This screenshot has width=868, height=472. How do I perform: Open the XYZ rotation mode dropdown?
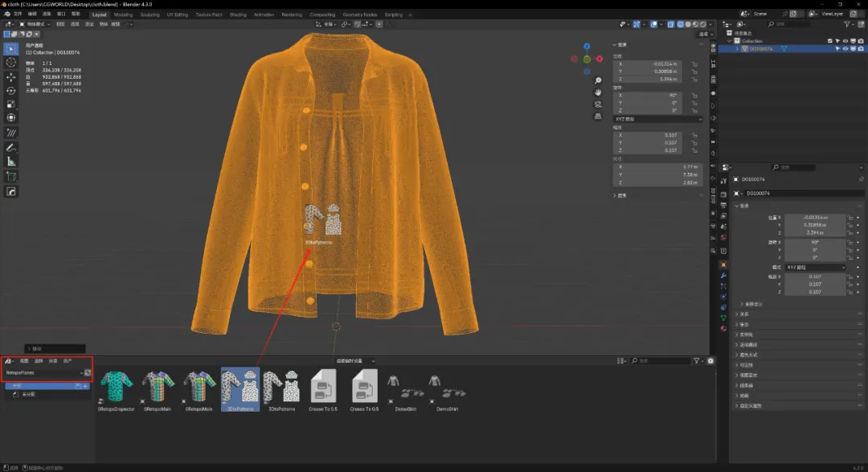pos(657,119)
